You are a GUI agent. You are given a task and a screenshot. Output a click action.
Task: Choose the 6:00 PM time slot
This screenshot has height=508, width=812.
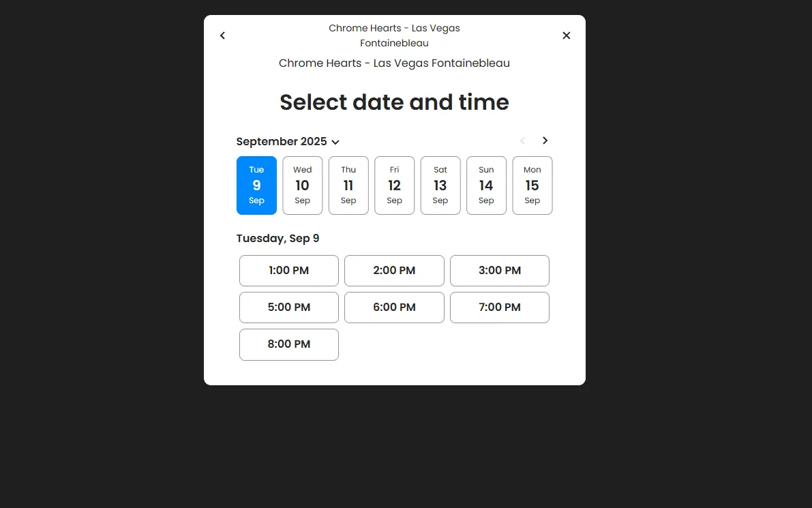(x=394, y=308)
